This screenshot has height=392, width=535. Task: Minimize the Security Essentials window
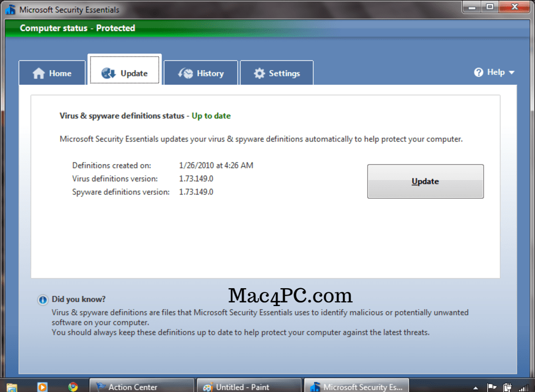[x=472, y=7]
